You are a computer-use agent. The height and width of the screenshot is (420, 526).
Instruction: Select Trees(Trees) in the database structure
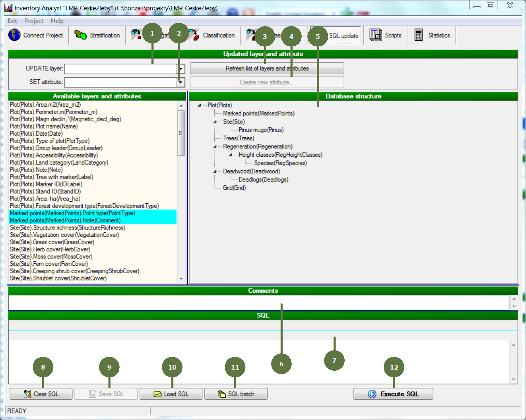coord(238,138)
